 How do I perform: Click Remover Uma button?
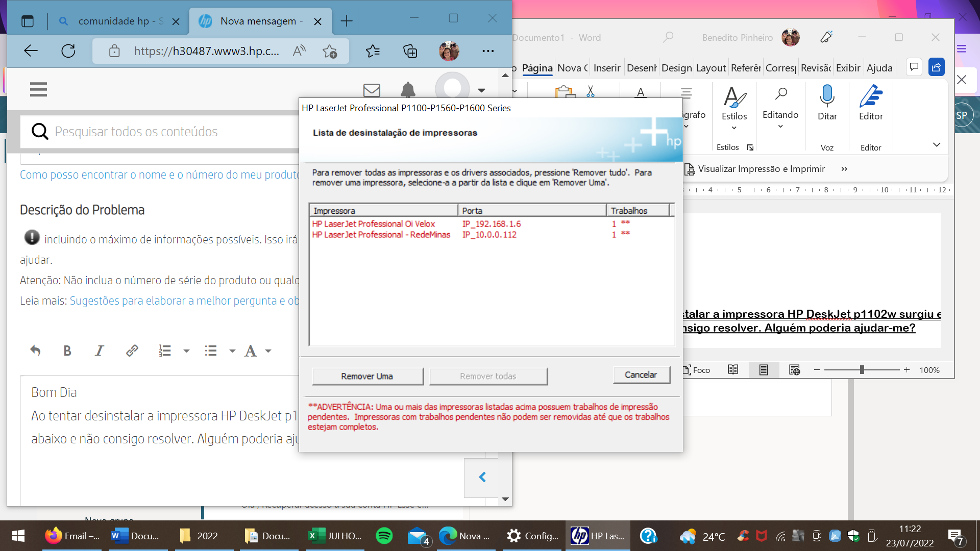367,376
